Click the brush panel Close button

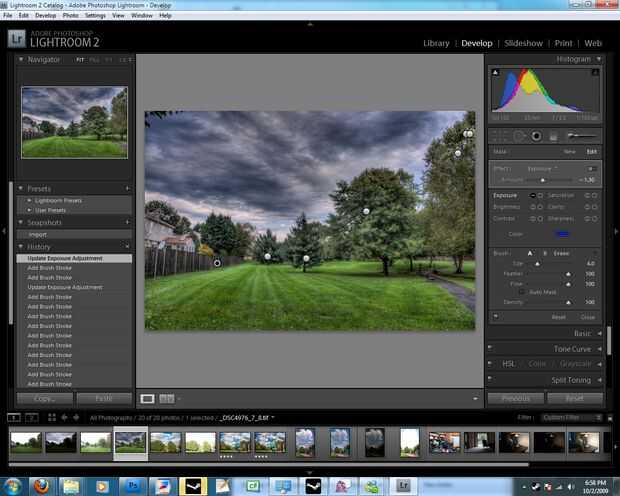588,317
